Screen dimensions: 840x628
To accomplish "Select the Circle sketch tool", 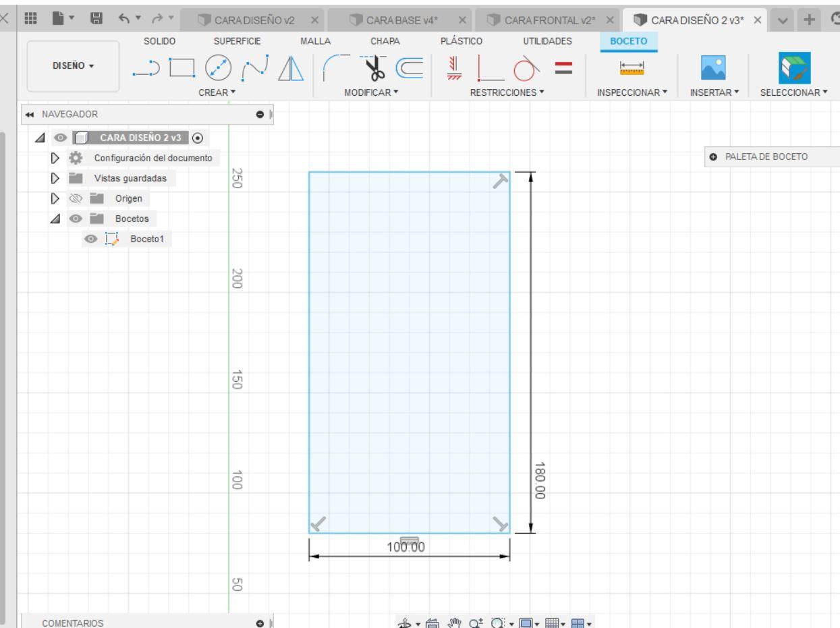I will pos(217,69).
